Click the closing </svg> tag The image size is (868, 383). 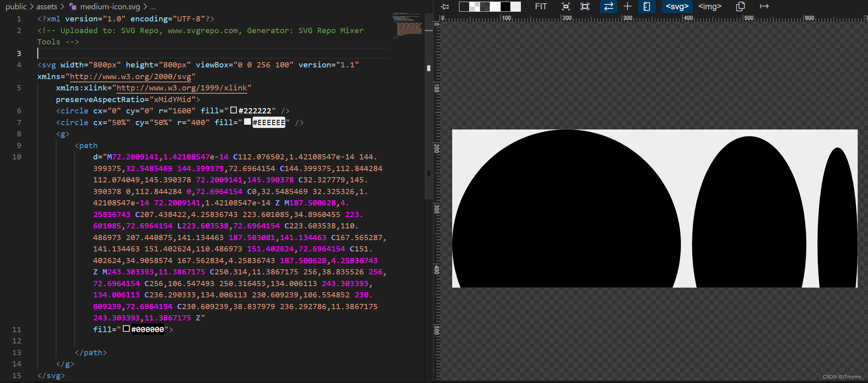[51, 375]
